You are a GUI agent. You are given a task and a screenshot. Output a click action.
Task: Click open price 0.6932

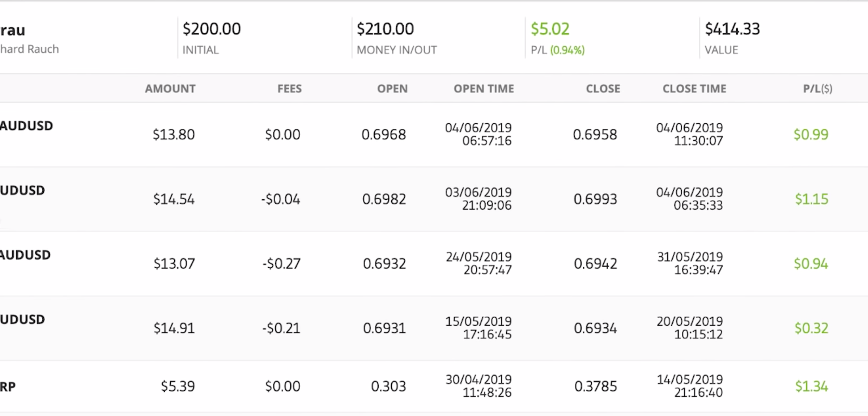(x=384, y=264)
